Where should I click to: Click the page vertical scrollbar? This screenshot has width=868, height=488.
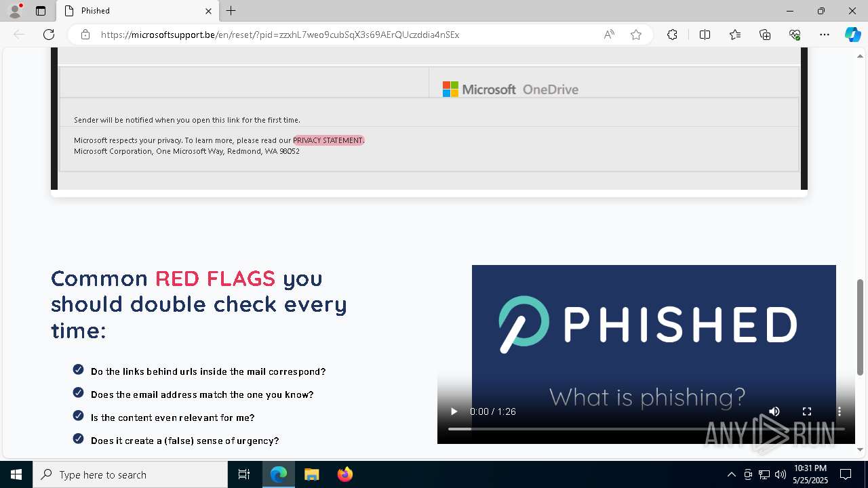click(x=861, y=327)
